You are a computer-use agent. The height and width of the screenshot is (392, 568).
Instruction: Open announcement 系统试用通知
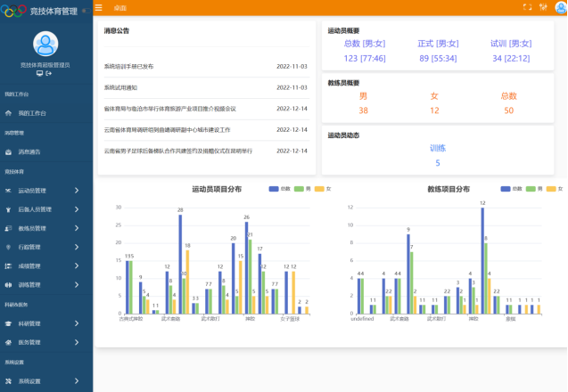[x=120, y=87]
